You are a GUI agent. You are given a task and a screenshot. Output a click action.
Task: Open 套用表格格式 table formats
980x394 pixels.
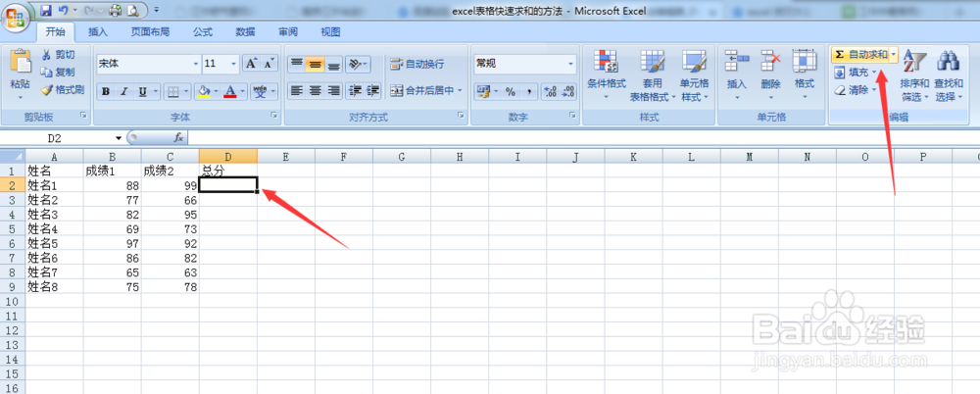[653, 75]
